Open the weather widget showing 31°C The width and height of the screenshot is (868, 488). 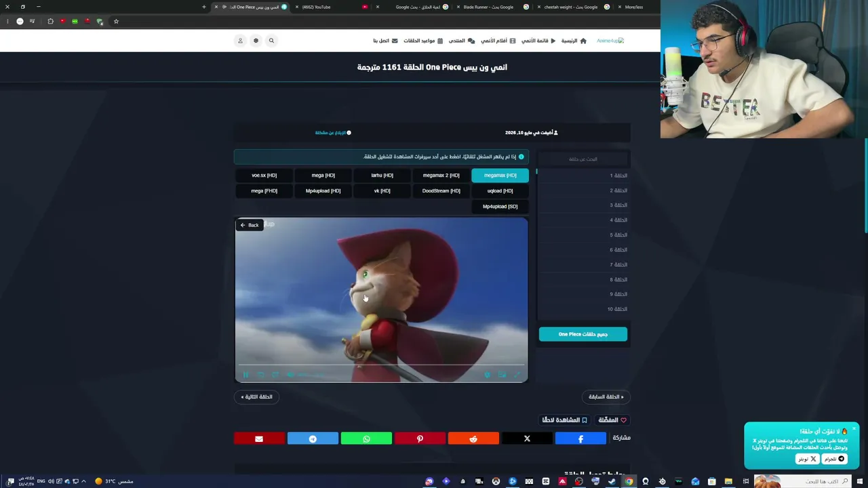pos(114,481)
